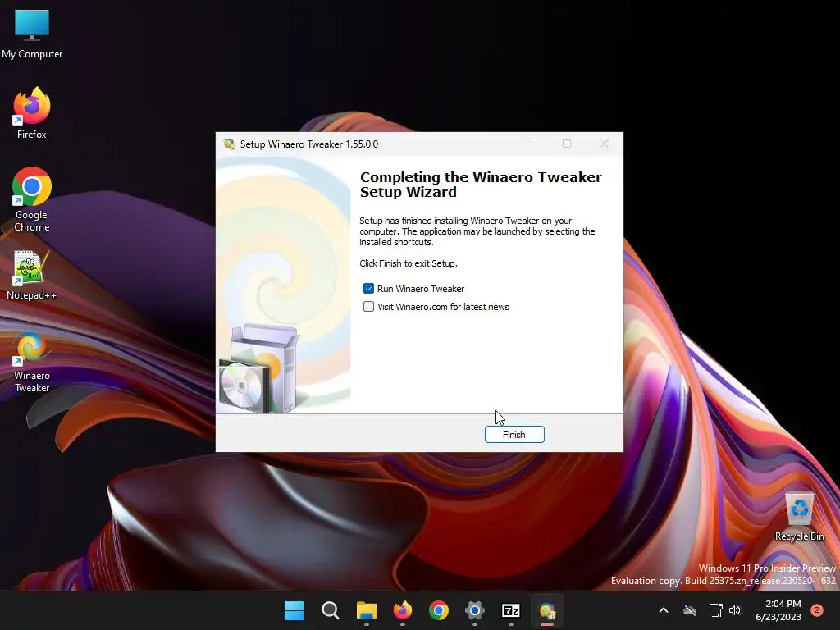The height and width of the screenshot is (630, 840).
Task: Open clock and date flyout
Action: [778, 610]
